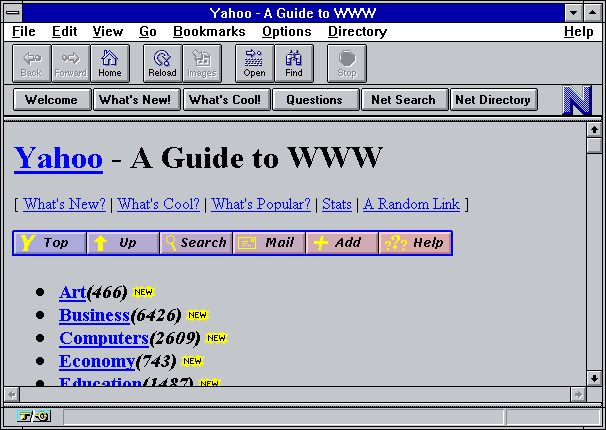Follow the A Random Link hyperlink
Viewport: 606px width, 430px height.
point(412,204)
